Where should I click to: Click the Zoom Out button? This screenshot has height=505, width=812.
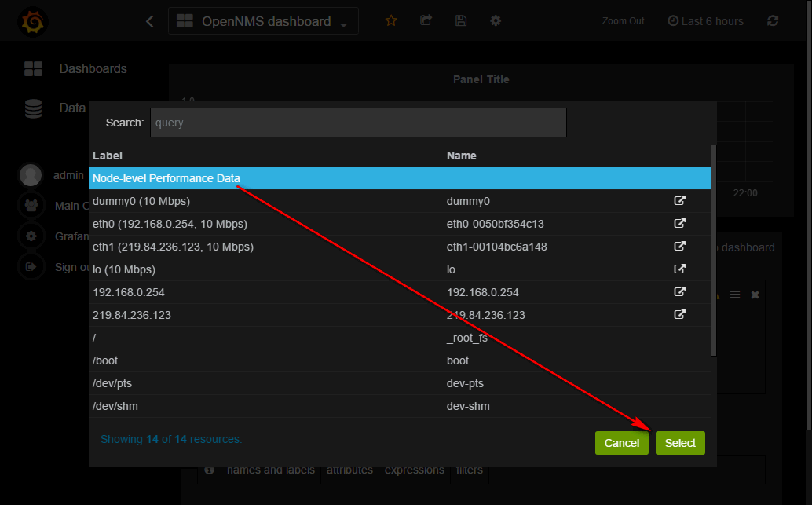click(623, 21)
